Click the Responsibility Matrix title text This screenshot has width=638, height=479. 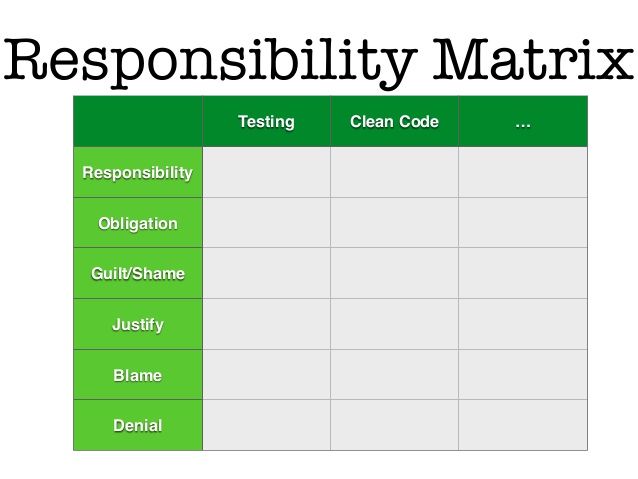coord(319,61)
